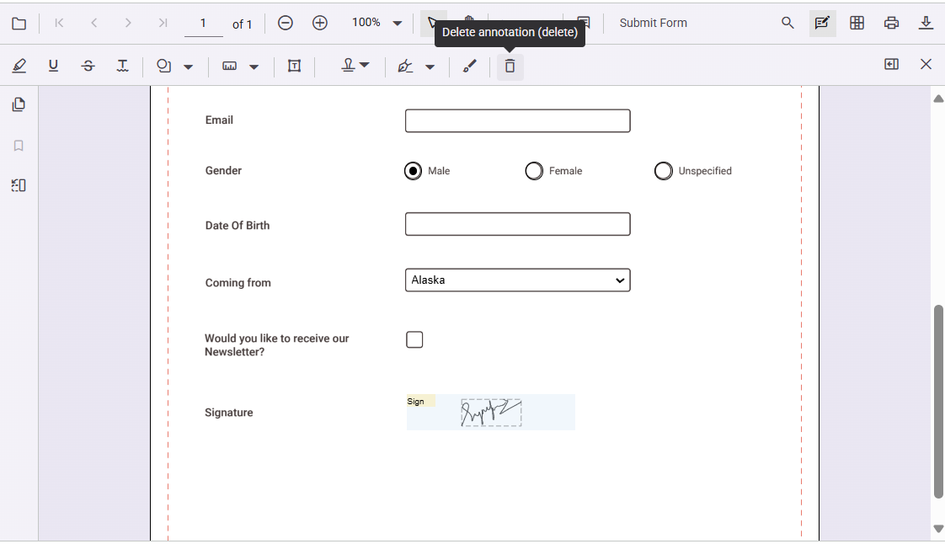This screenshot has height=560, width=945.
Task: Click the Submit Form button
Action: click(x=653, y=23)
